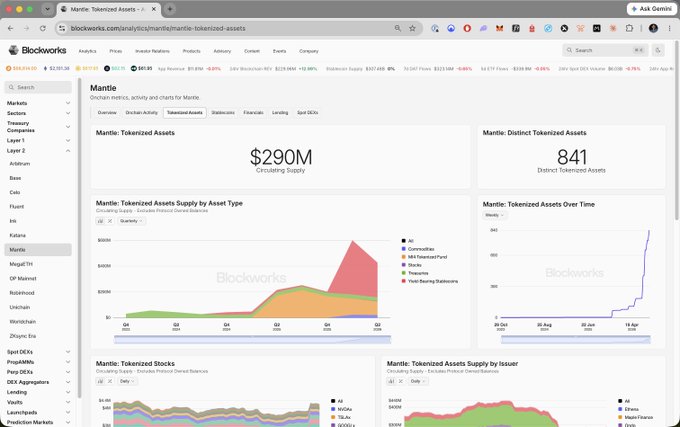The image size is (680, 427).
Task: Switch to the Overview tab
Action: (107, 113)
